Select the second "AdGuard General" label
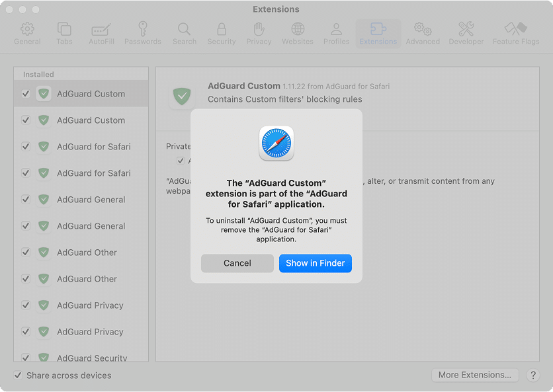This screenshot has width=553, height=392. point(91,226)
